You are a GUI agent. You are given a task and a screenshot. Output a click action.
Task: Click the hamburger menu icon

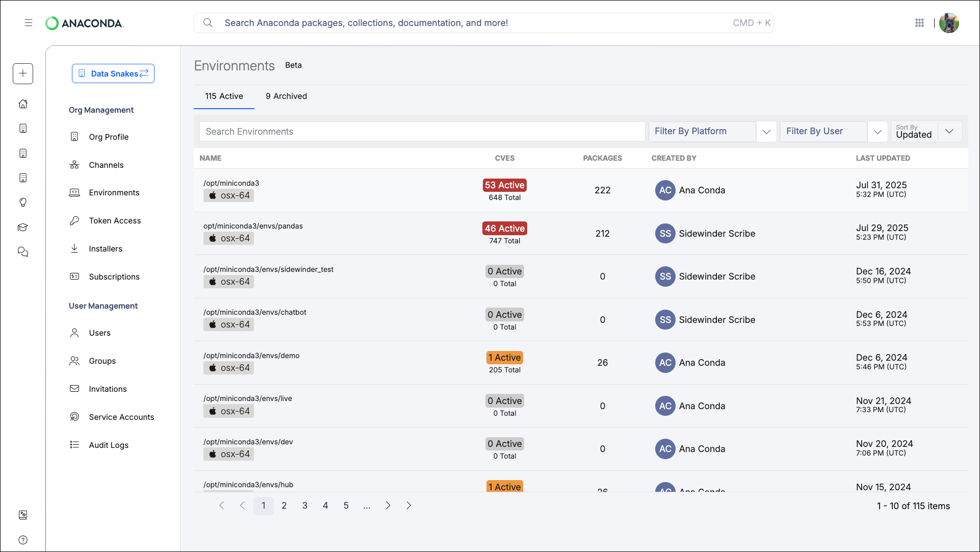pyautogui.click(x=29, y=23)
